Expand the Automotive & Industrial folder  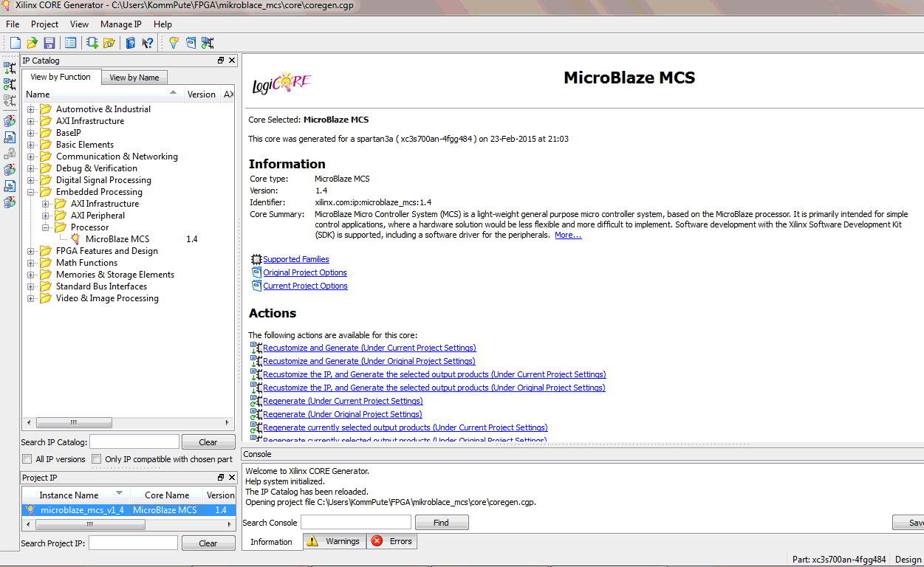tap(31, 109)
